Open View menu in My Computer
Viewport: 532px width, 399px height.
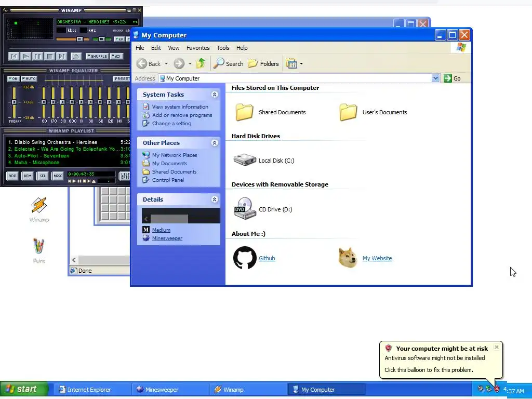tap(174, 48)
